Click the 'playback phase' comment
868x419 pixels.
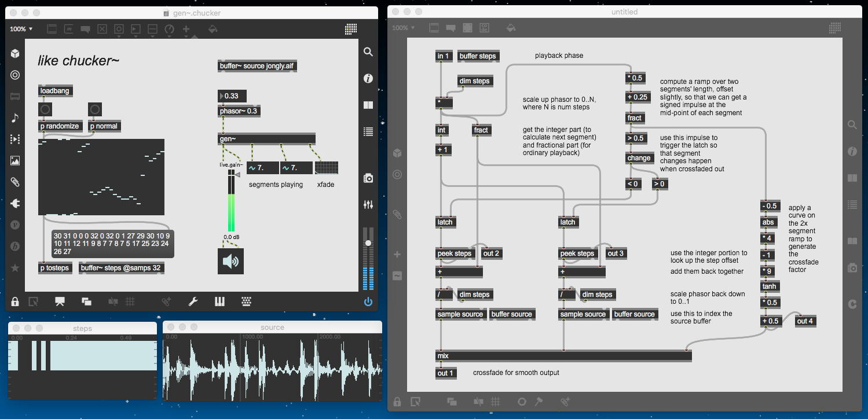pyautogui.click(x=559, y=56)
